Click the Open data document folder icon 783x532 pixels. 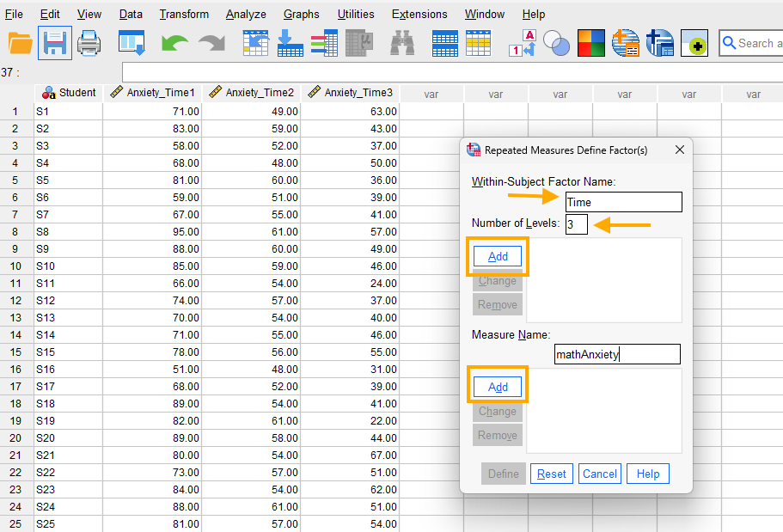point(20,43)
